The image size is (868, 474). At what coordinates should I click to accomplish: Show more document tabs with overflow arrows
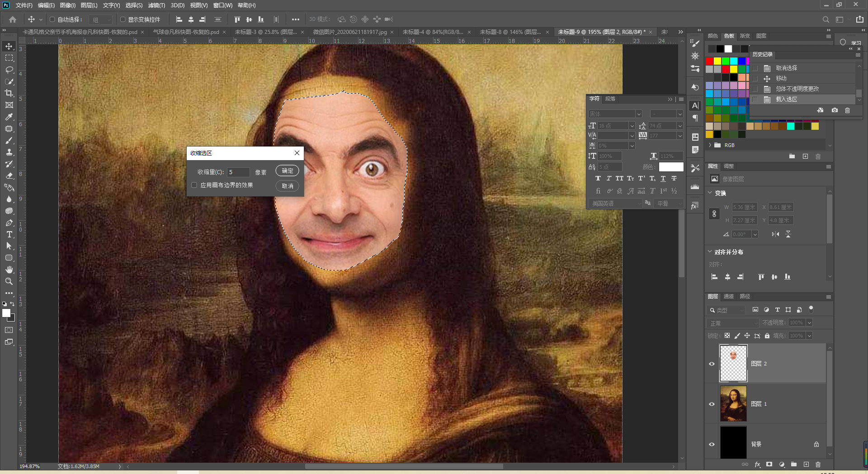(680, 32)
